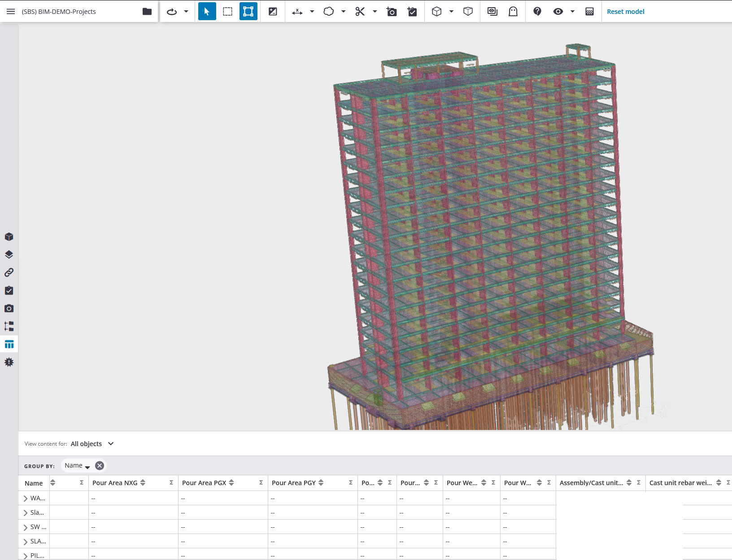Open the Models panel in sidebar

(x=9, y=237)
